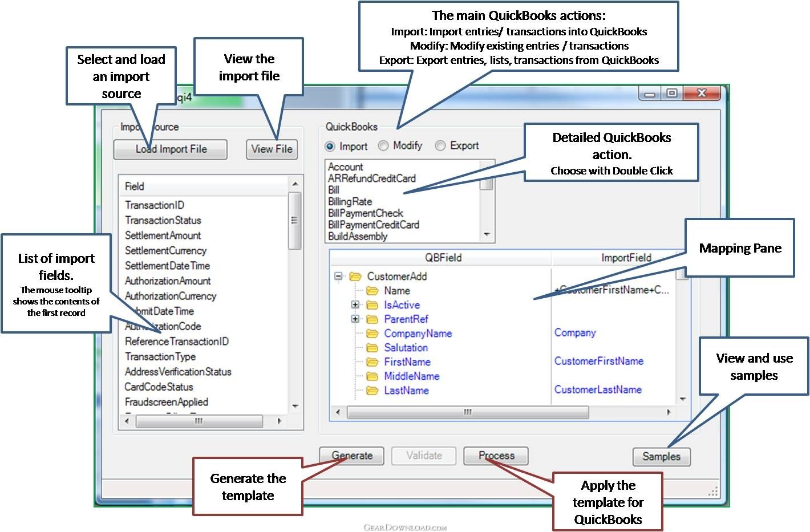Select the Salutation tree item

[406, 348]
